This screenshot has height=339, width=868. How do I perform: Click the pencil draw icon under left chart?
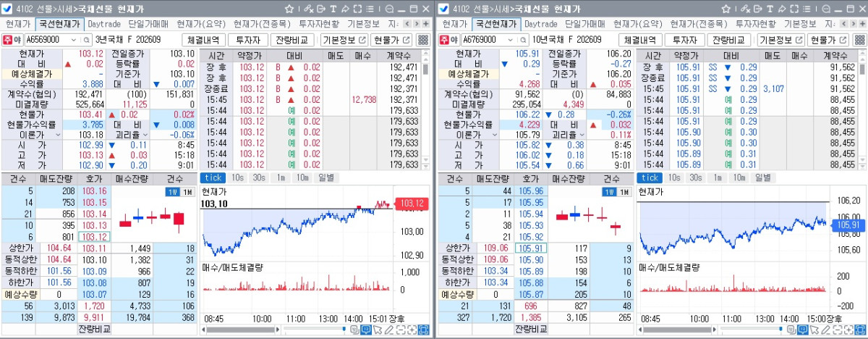(x=389, y=330)
